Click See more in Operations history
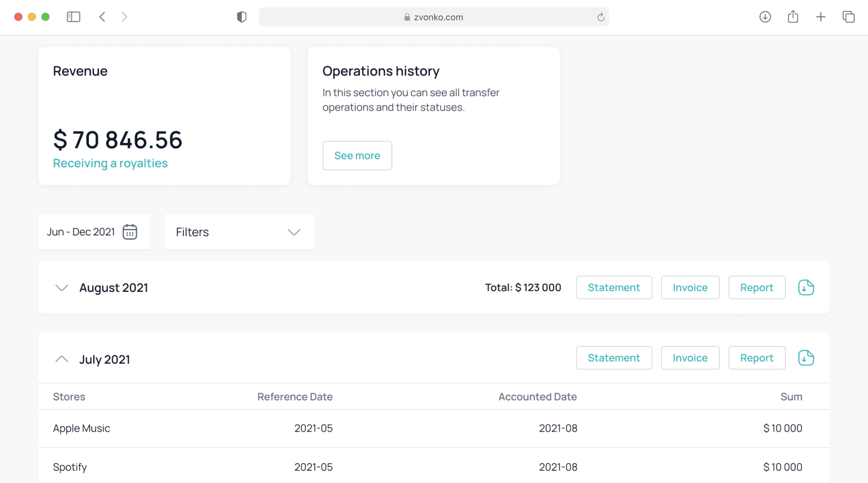 [357, 155]
